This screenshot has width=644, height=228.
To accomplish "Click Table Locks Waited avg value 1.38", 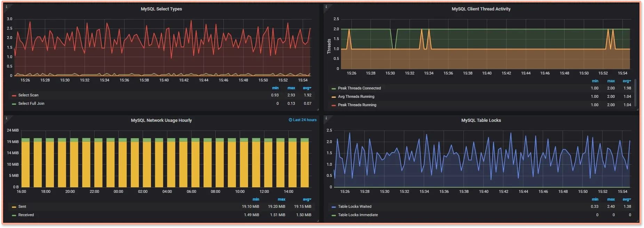I will (627, 206).
